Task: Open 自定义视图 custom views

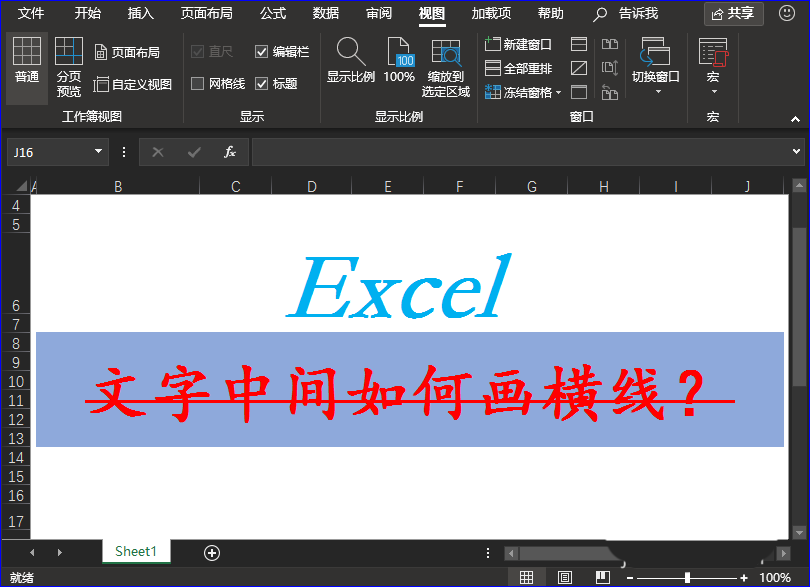Action: point(132,84)
